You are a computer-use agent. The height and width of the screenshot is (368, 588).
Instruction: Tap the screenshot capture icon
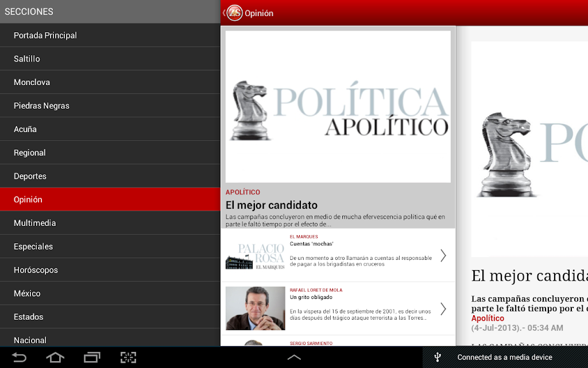(128, 357)
